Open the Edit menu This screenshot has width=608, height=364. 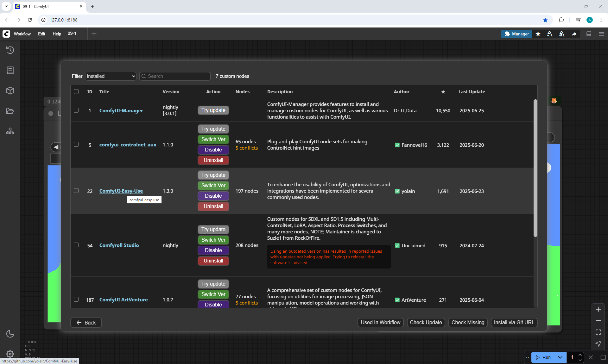click(41, 34)
